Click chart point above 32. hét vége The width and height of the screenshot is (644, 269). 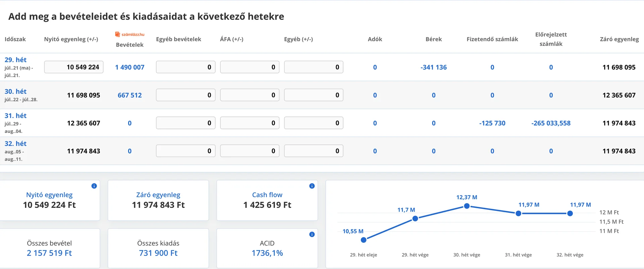(570, 213)
